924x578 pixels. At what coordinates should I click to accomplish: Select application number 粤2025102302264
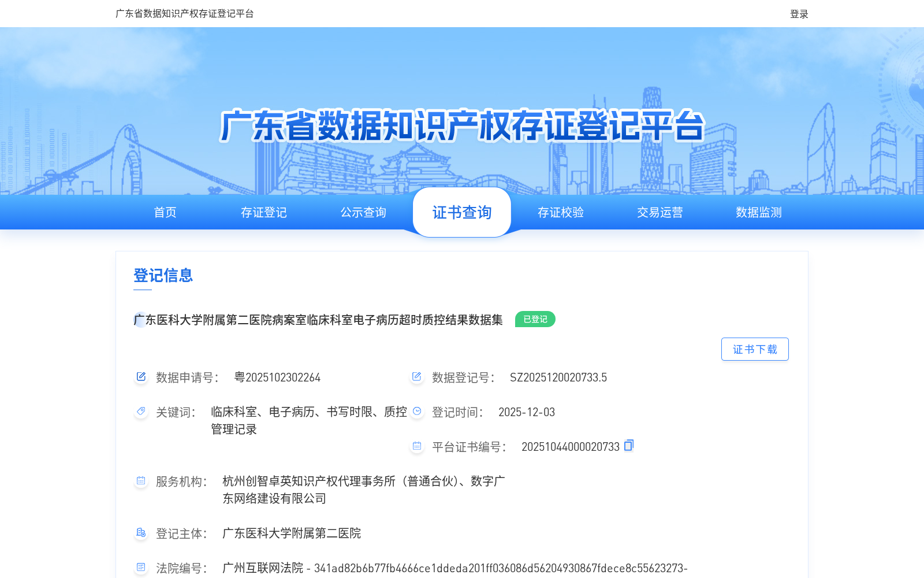pos(277,377)
